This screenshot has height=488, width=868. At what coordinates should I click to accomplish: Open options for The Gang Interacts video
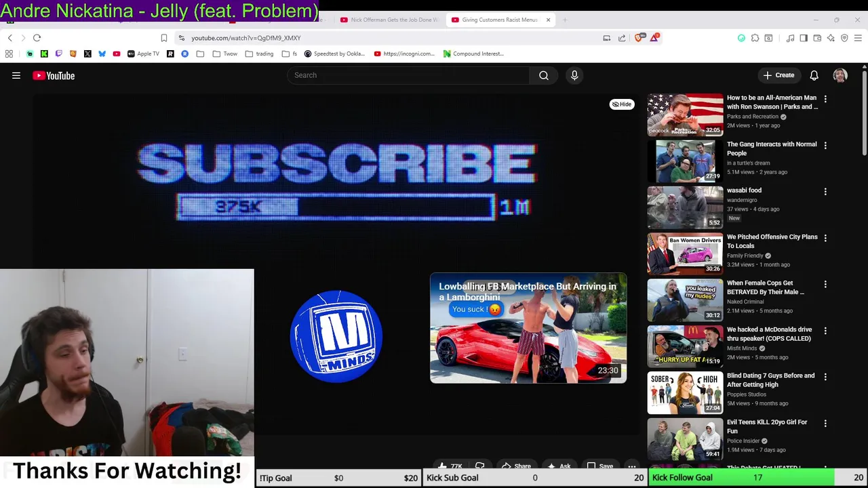825,145
